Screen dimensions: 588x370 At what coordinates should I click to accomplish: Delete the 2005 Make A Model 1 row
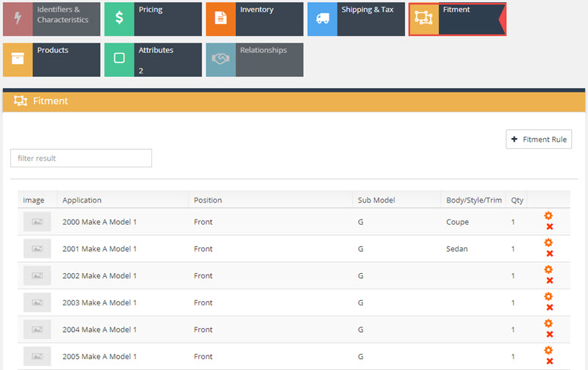(550, 361)
